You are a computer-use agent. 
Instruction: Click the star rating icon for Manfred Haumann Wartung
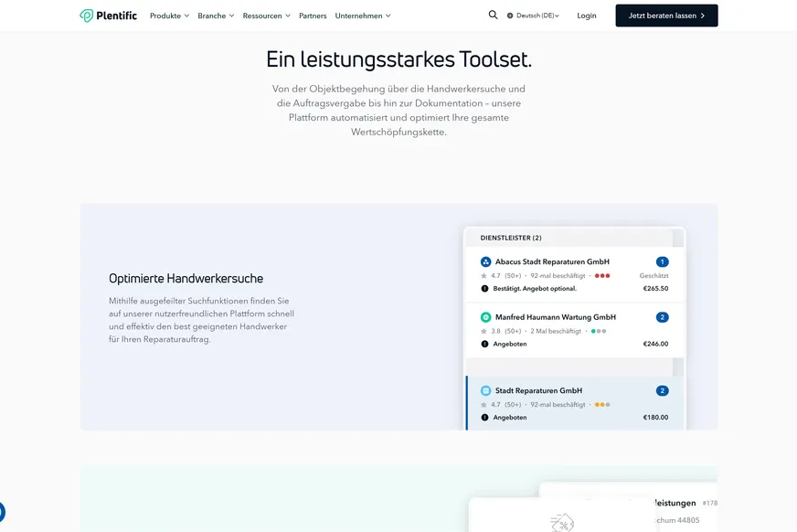coord(483,331)
